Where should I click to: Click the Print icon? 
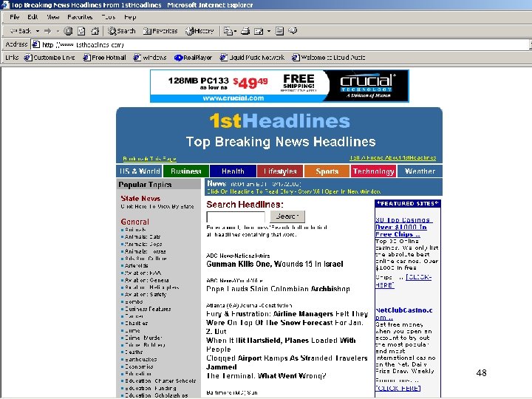(x=245, y=31)
